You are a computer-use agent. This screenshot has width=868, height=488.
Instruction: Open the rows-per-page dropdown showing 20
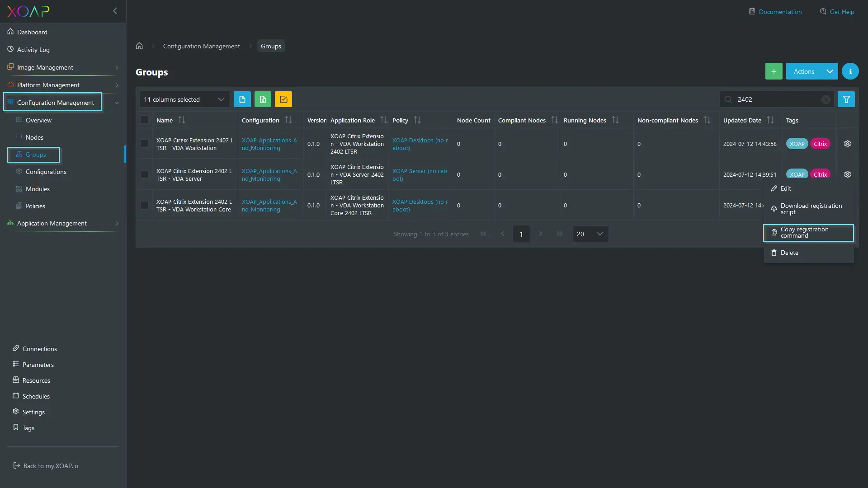pos(590,234)
